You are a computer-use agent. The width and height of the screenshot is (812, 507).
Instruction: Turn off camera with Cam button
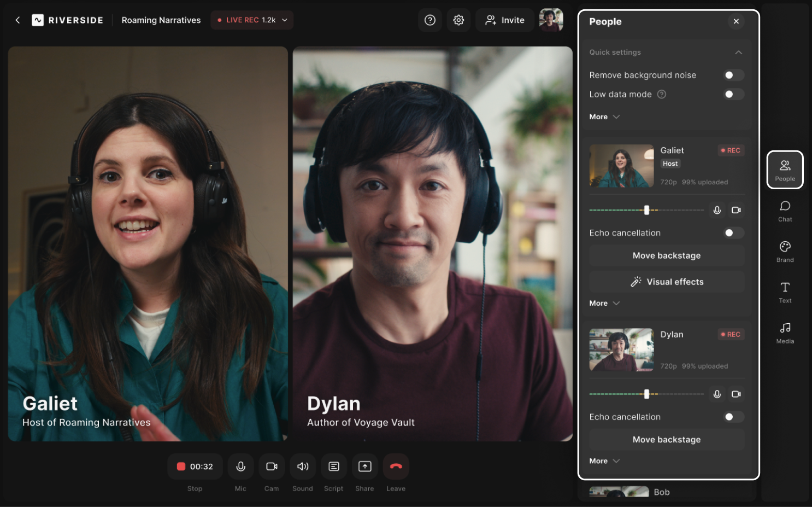(x=272, y=467)
